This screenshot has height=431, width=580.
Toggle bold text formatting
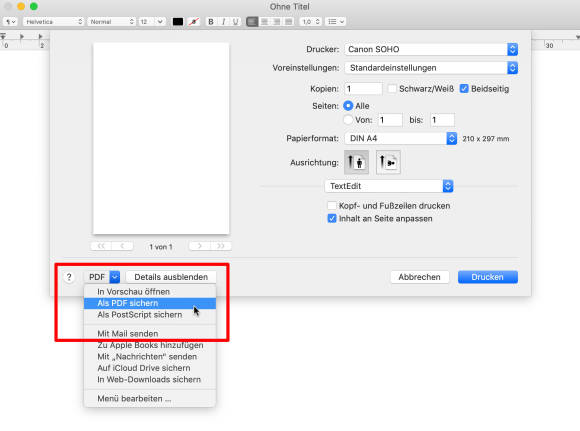[211, 21]
